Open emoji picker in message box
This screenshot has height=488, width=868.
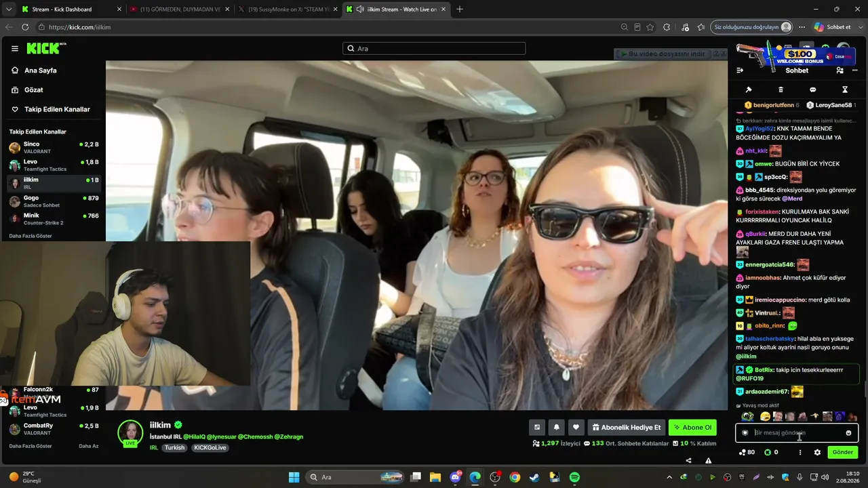tap(848, 432)
